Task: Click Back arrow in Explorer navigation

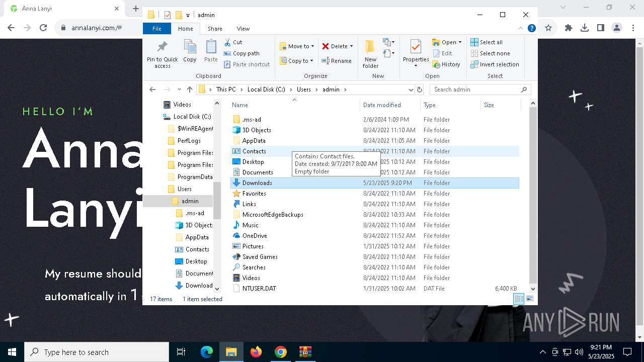Action: (x=152, y=89)
